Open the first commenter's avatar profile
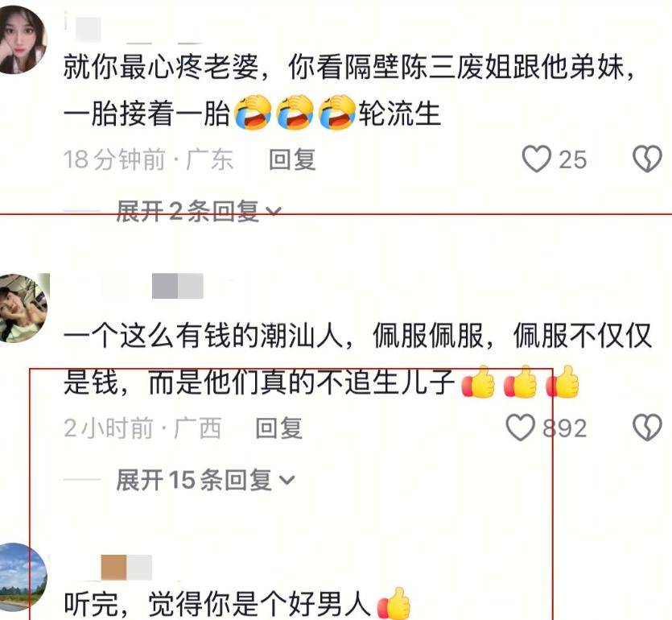 (22, 40)
